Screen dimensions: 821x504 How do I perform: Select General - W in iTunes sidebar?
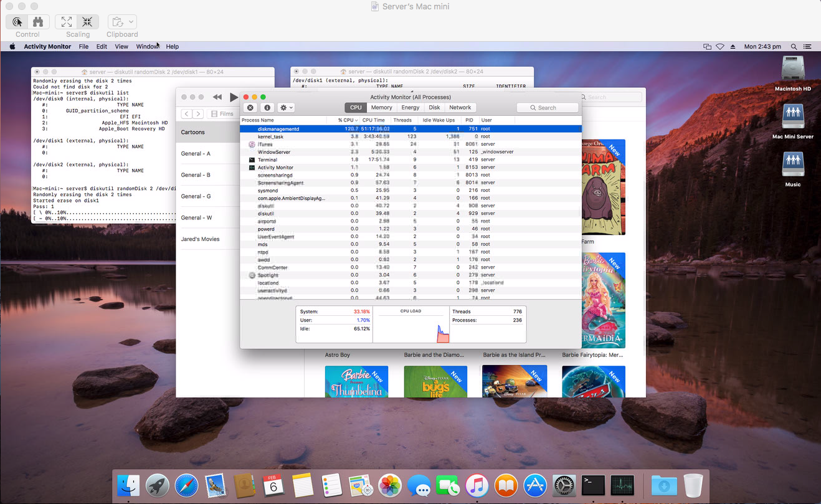click(x=207, y=217)
